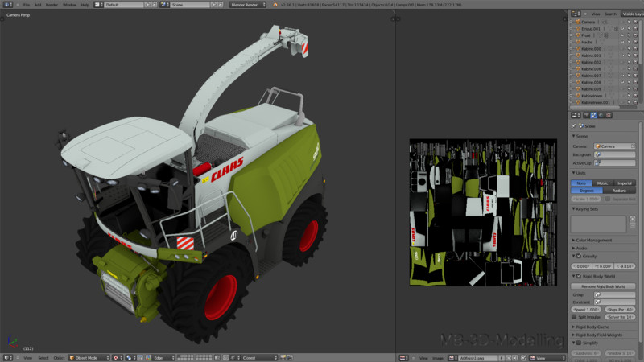Click the Front mesh object icon
Viewport: 644px width, 362px height.
click(x=578, y=35)
